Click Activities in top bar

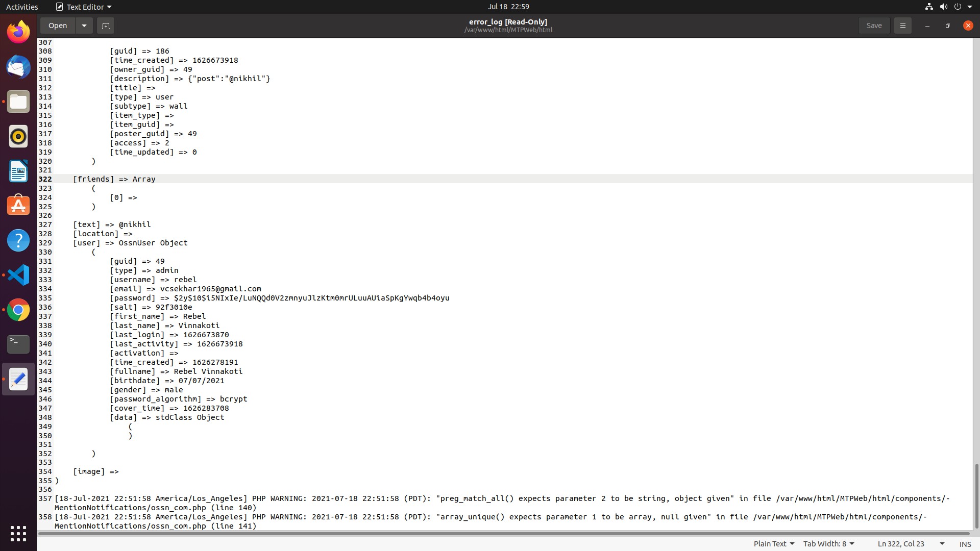pos(22,7)
